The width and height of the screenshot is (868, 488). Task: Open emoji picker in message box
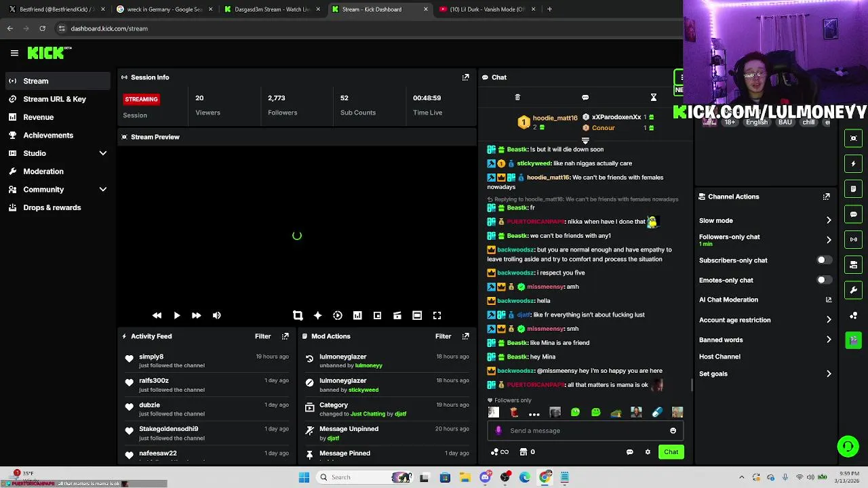point(673,430)
